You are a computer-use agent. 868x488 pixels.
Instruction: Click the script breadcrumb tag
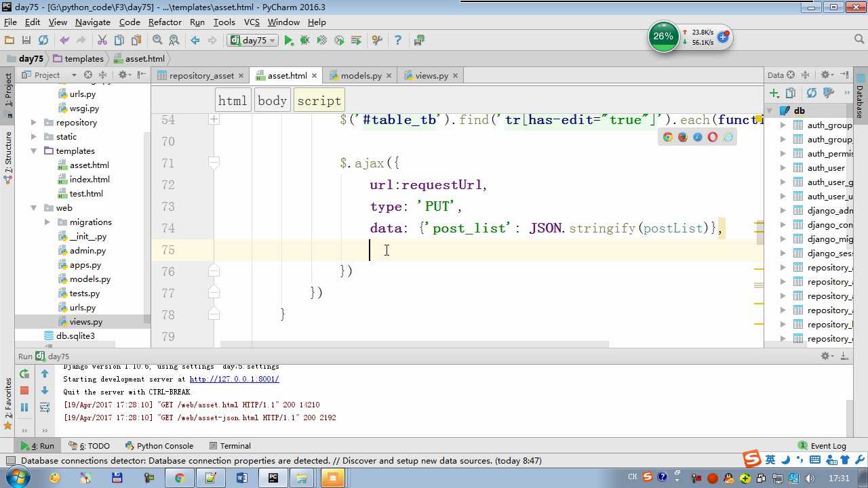pyautogui.click(x=319, y=101)
